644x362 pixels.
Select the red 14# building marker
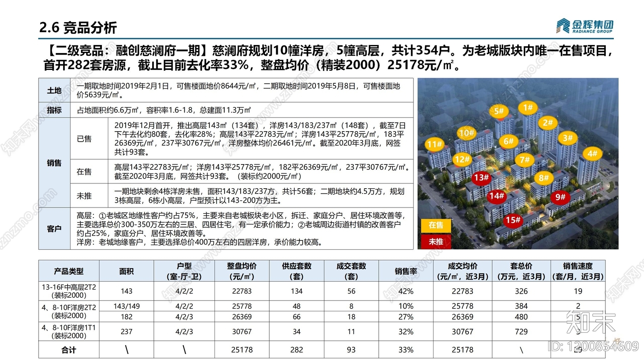click(x=496, y=195)
